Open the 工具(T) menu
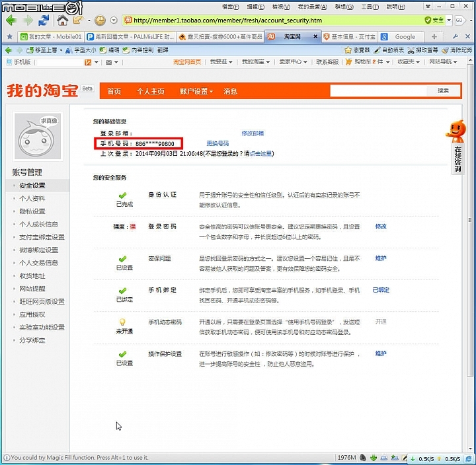The width and height of the screenshot is (476, 465). (x=370, y=7)
